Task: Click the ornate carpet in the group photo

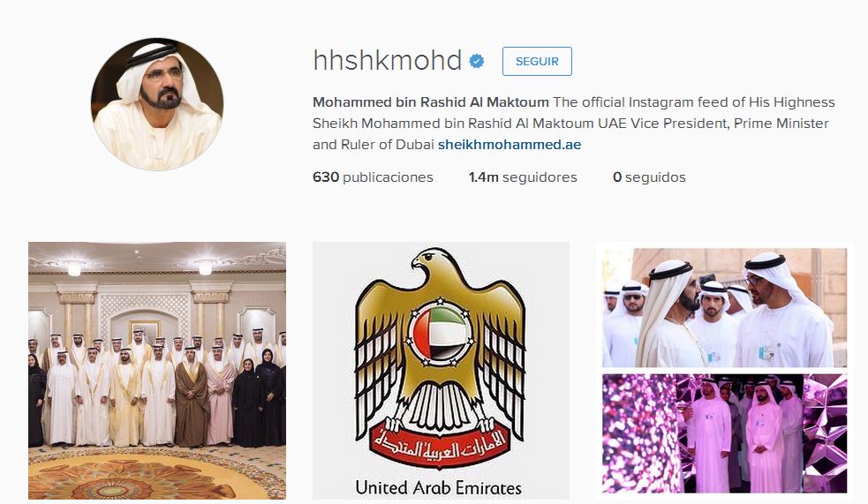Action: pyautogui.click(x=157, y=474)
